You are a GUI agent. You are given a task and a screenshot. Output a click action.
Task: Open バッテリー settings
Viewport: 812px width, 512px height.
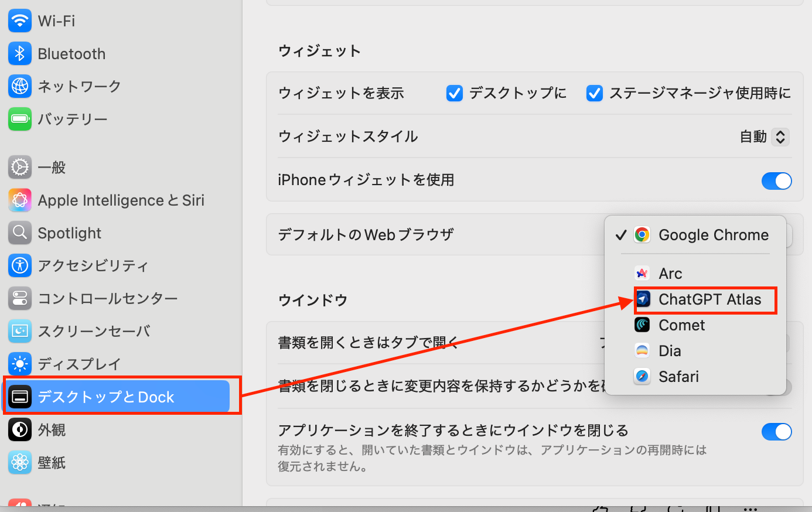[x=117, y=120]
